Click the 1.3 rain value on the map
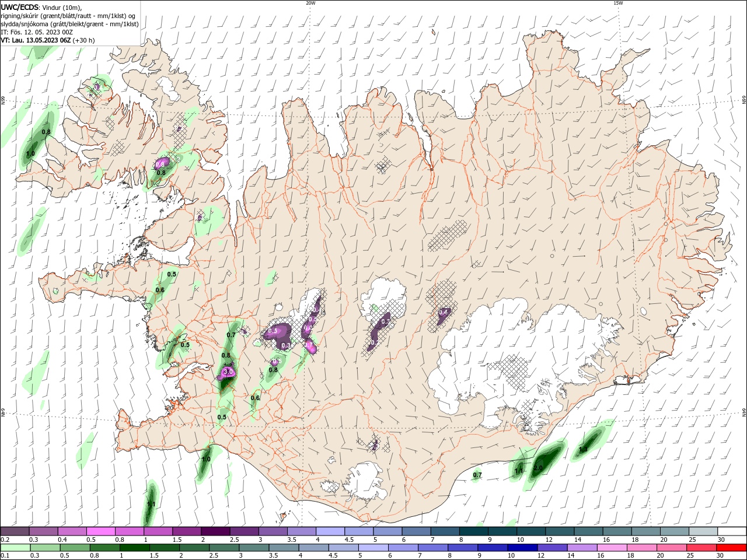747x560 pixels. [583, 450]
